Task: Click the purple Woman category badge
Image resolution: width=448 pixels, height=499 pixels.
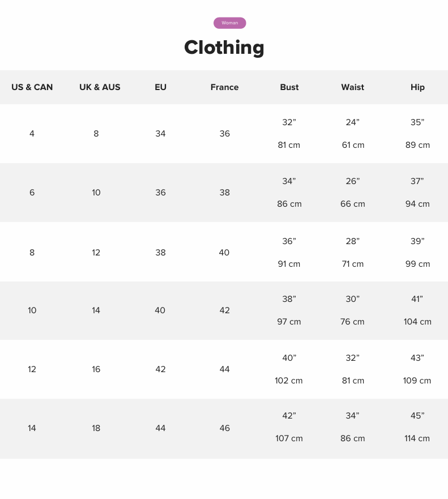Action: 229,23
